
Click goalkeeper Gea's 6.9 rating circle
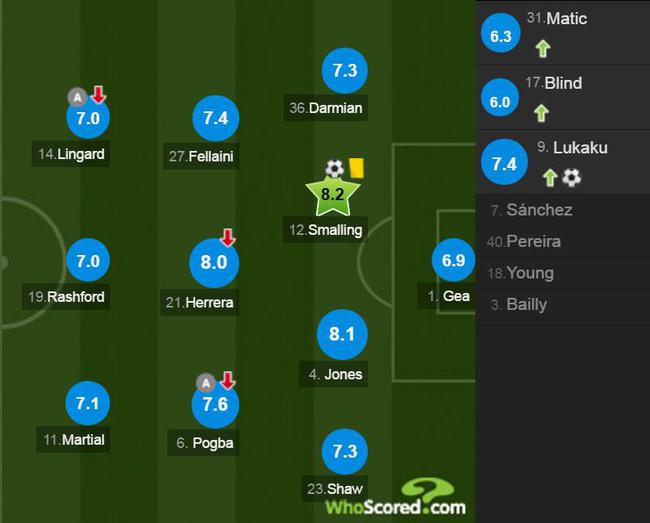click(x=453, y=260)
